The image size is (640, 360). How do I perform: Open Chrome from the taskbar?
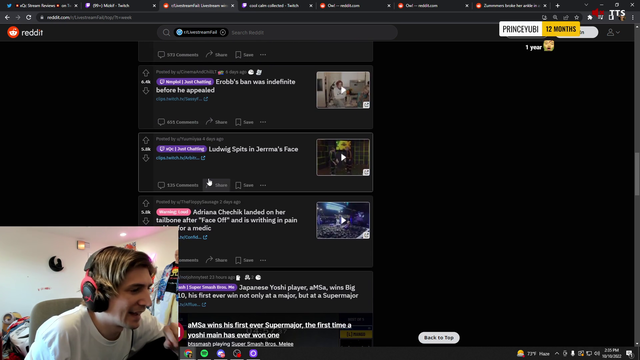click(x=188, y=353)
